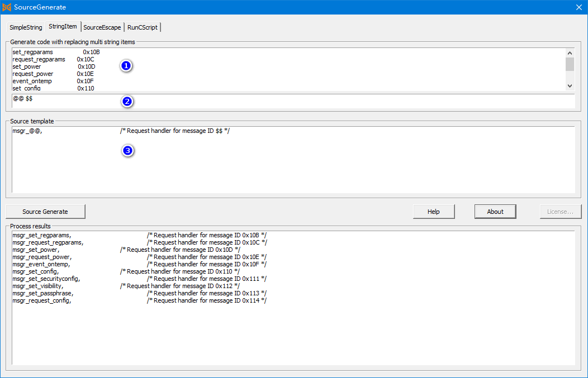Click the blue number 3 marker
Image resolution: width=588 pixels, height=378 pixels.
[x=127, y=151]
